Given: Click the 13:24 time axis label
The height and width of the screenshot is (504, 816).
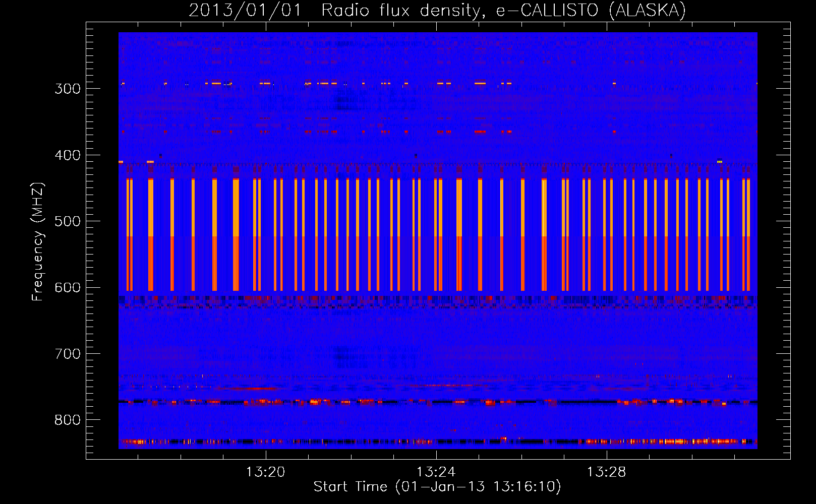Looking at the screenshot, I should pyautogui.click(x=436, y=472).
